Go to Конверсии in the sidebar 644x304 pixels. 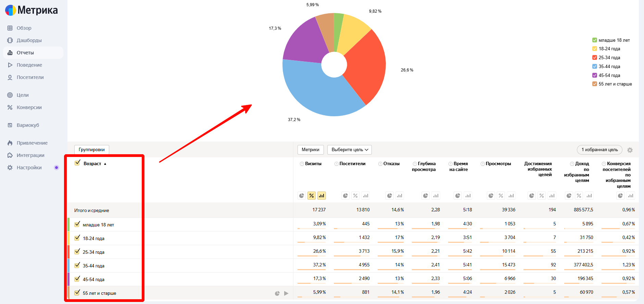click(x=29, y=107)
